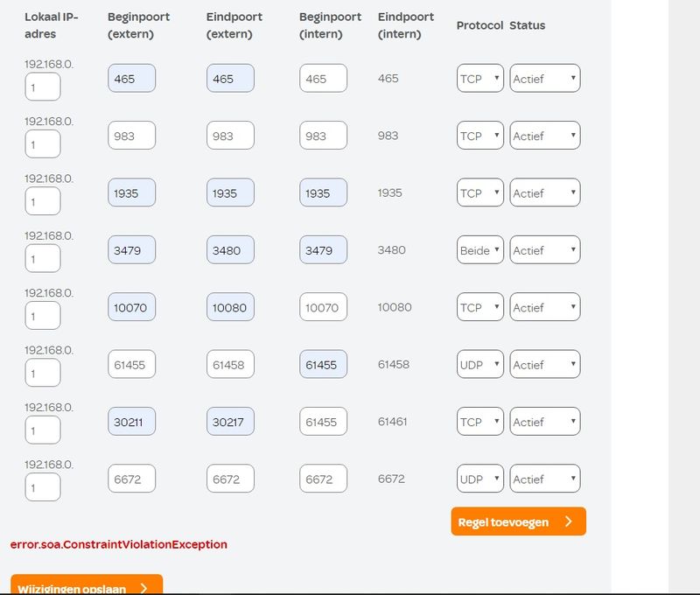This screenshot has height=595, width=700.
Task: Open Protocol dropdown for port 6672 row
Action: point(479,479)
